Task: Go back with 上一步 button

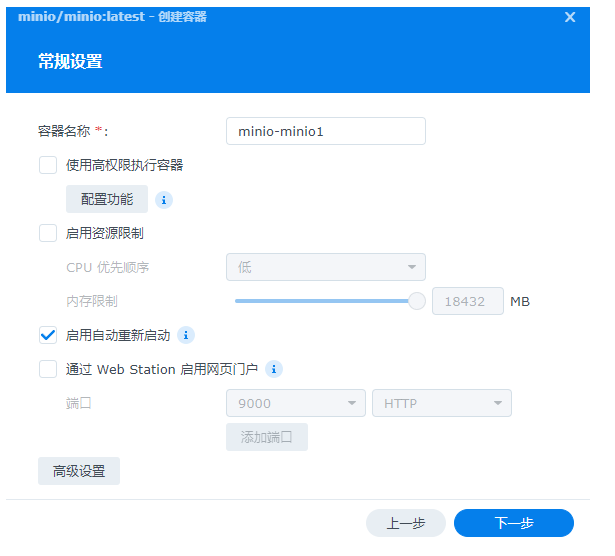Action: click(x=406, y=523)
